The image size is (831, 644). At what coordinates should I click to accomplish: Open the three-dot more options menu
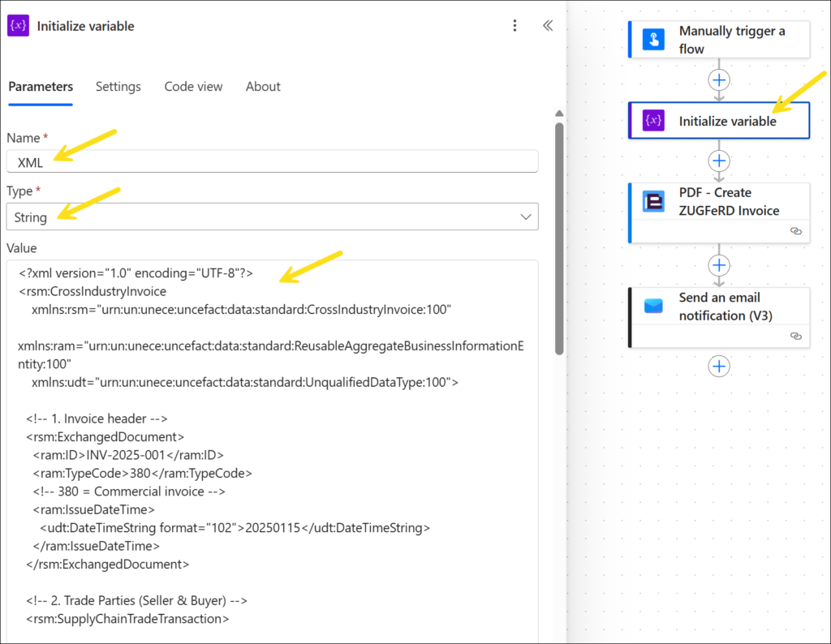pyautogui.click(x=515, y=26)
